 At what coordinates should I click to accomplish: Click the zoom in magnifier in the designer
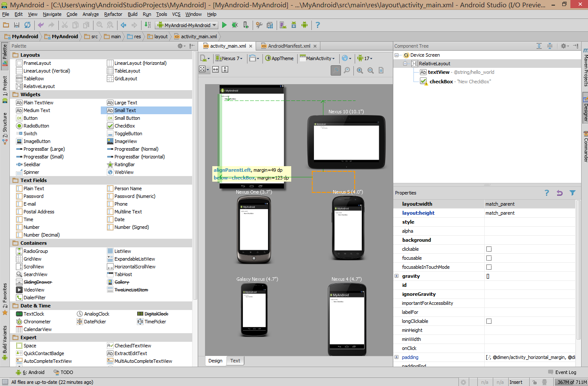360,70
